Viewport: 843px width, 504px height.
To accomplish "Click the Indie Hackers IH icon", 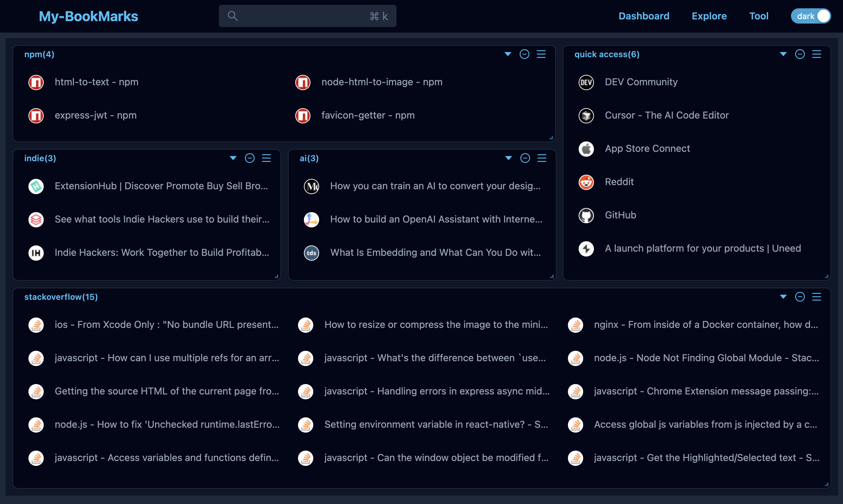I will point(36,253).
